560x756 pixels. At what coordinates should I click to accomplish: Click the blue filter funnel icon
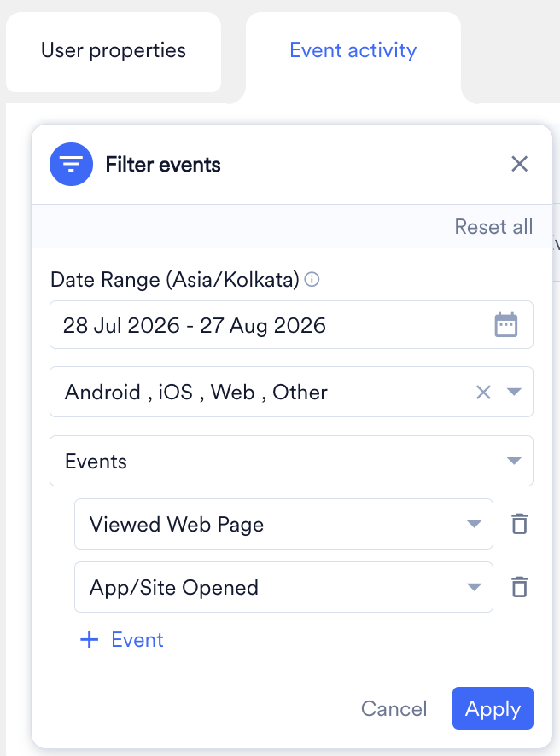71,165
